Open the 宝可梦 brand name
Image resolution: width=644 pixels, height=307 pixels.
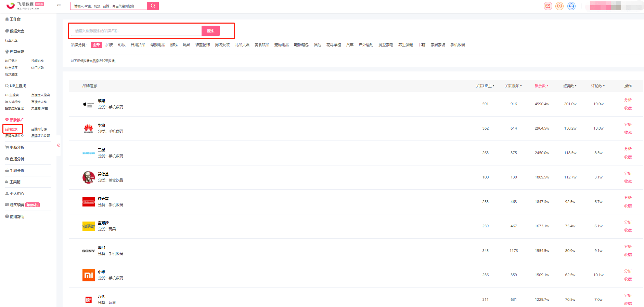click(x=103, y=223)
